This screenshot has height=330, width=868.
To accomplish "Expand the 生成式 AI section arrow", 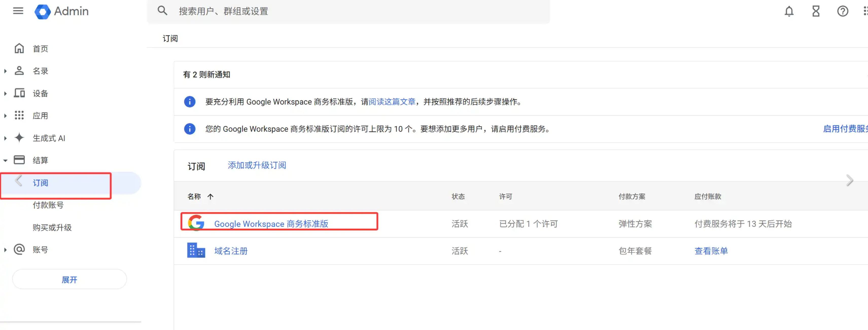I will pyautogui.click(x=5, y=138).
